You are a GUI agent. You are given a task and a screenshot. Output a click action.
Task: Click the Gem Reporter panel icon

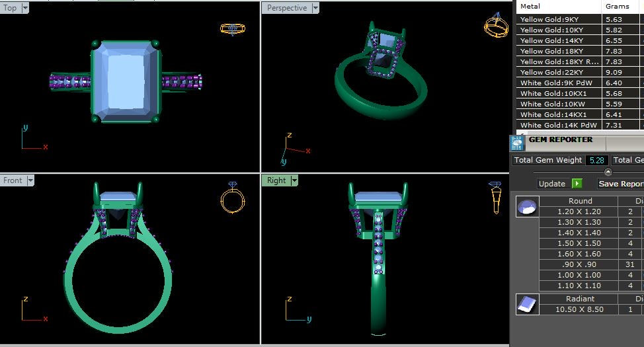518,143
